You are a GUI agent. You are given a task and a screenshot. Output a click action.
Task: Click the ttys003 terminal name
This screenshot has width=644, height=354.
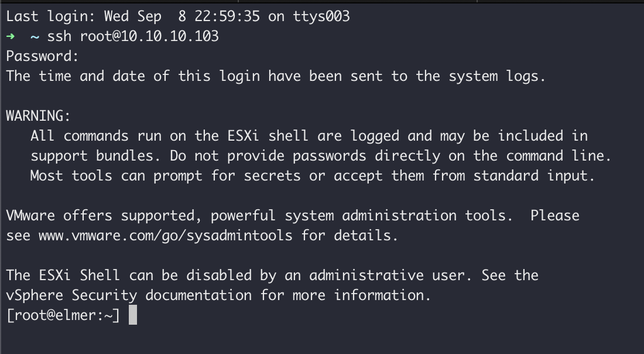click(x=321, y=16)
